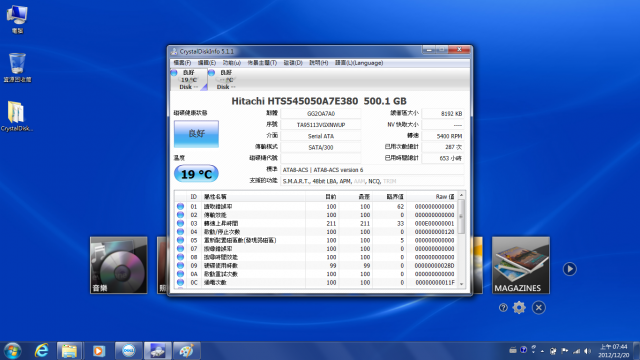The image size is (640, 360).
Task: Click the status circle for SMART ID 04
Action: click(x=180, y=232)
